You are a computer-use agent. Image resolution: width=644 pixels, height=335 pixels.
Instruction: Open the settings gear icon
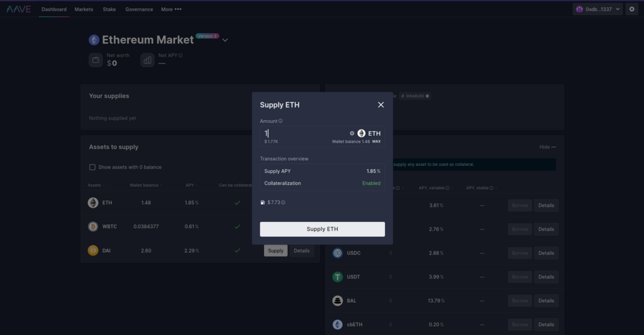[x=631, y=9]
